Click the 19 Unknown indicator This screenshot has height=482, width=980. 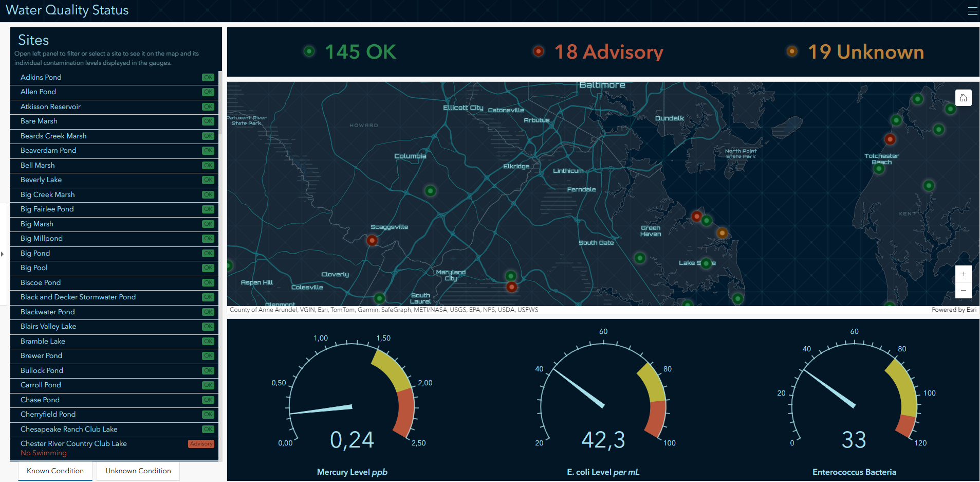point(856,52)
